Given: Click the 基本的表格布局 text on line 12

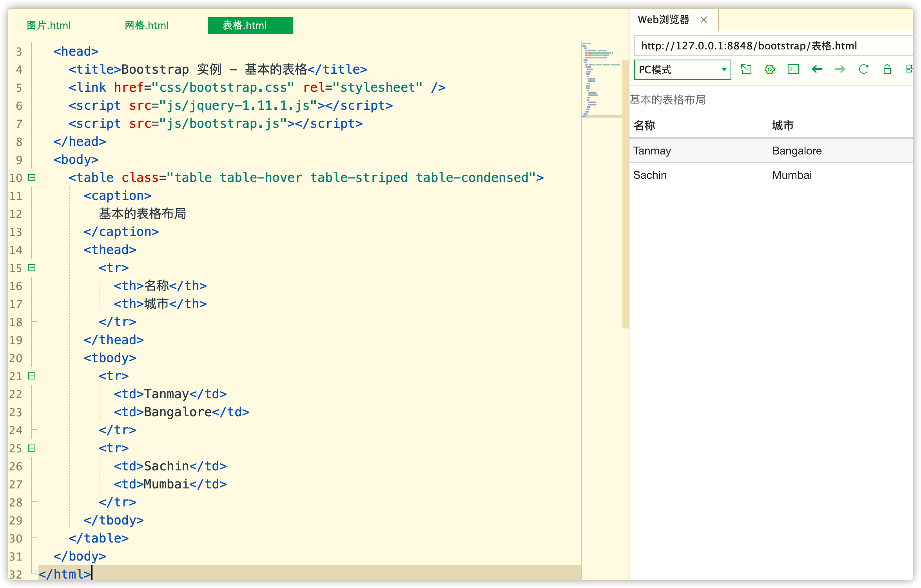Looking at the screenshot, I should point(143,214).
